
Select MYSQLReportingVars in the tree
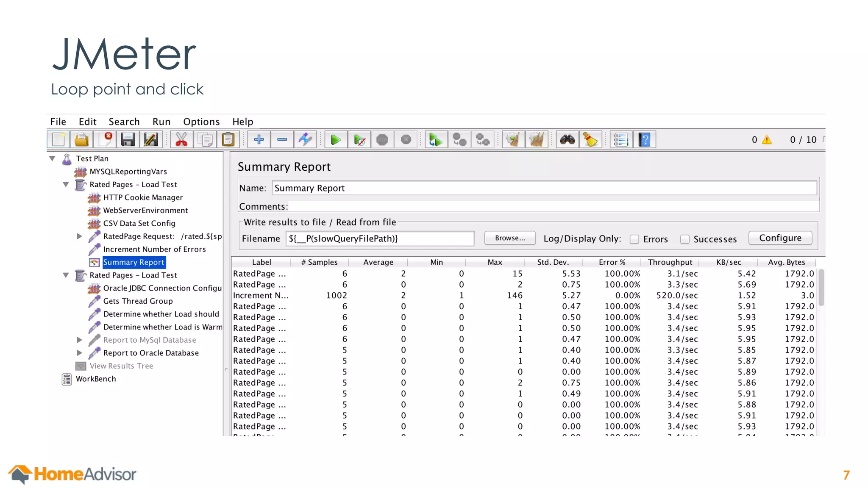(x=128, y=172)
